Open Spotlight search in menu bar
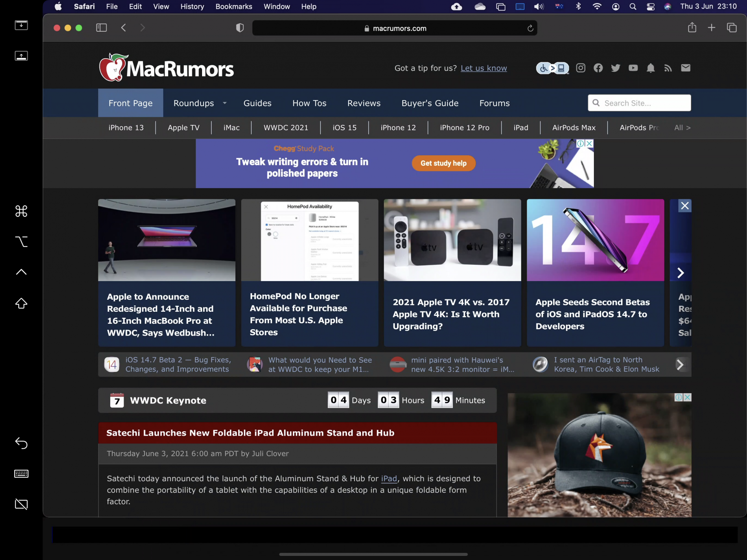The width and height of the screenshot is (747, 560). (x=633, y=6)
